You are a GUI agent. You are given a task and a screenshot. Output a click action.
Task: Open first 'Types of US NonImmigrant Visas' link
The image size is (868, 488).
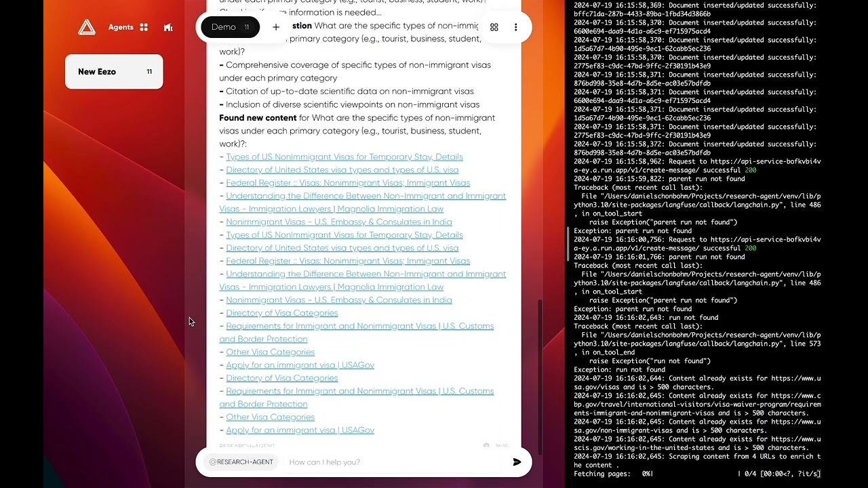[344, 157]
